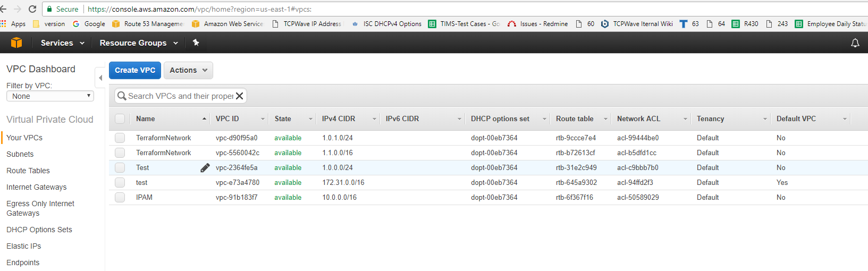The image size is (868, 271).
Task: Open the Actions dropdown button
Action: tap(188, 70)
